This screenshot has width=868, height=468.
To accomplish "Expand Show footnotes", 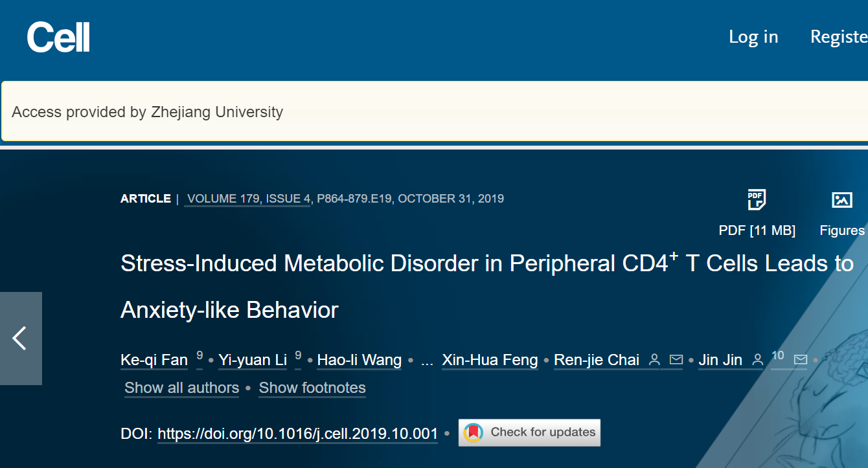I will point(312,388).
